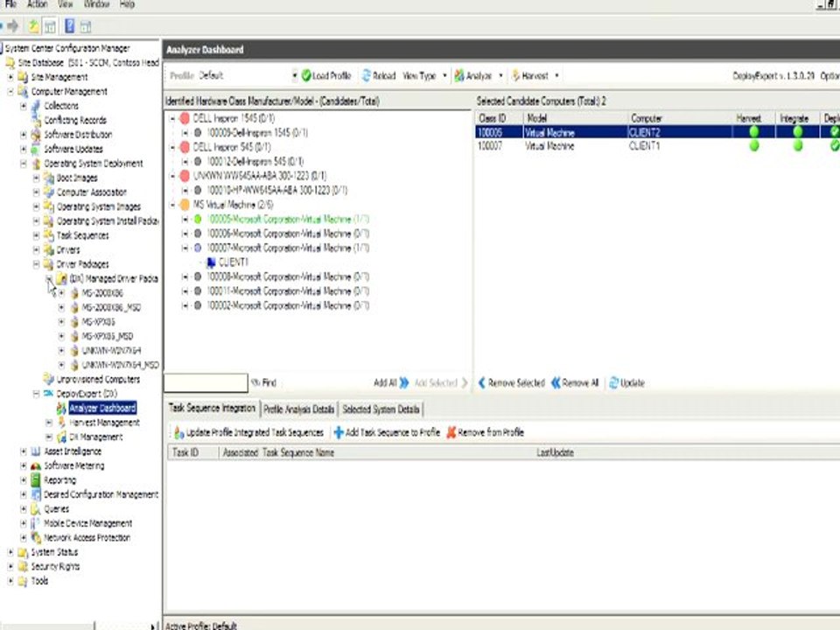Expand the Site Management node

pos(10,77)
